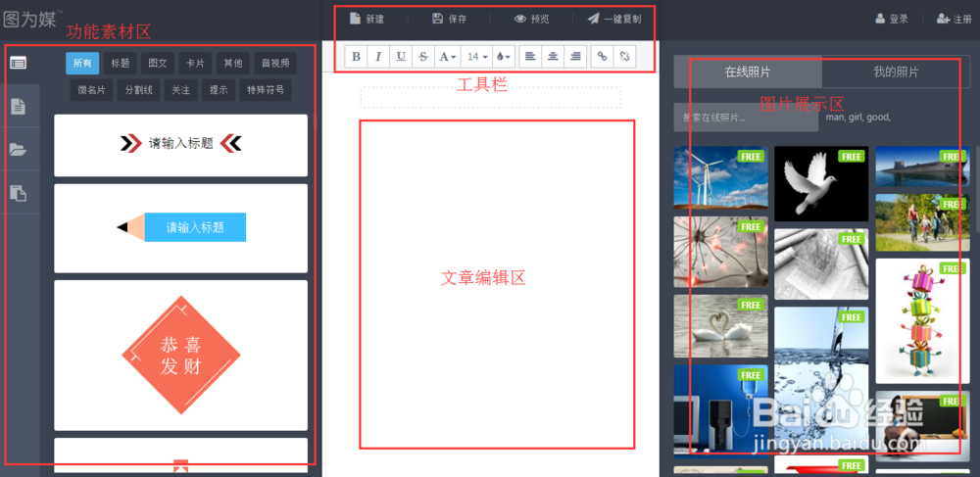Save the article with 保存

click(450, 19)
